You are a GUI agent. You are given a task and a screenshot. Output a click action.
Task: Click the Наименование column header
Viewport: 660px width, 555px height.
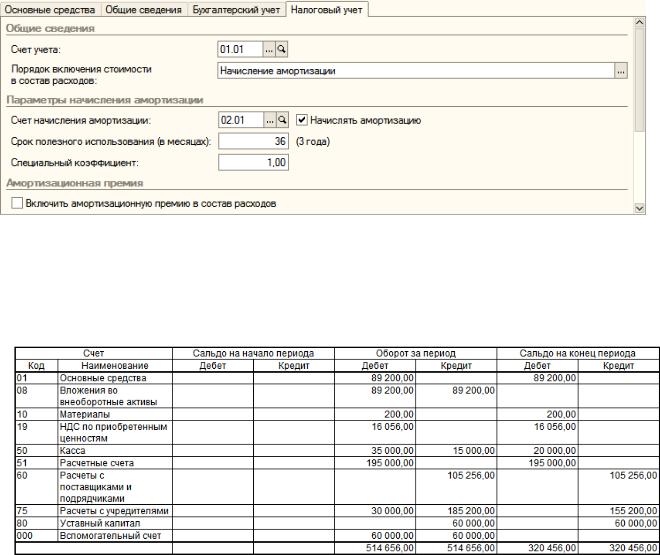(x=115, y=365)
